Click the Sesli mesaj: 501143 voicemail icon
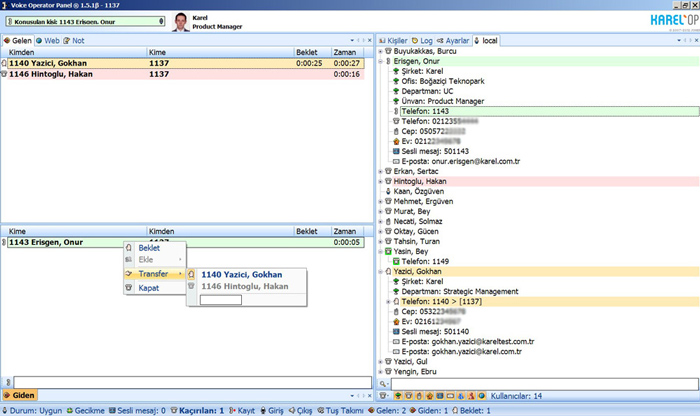Screen dimensions: 700x416 [398, 151]
